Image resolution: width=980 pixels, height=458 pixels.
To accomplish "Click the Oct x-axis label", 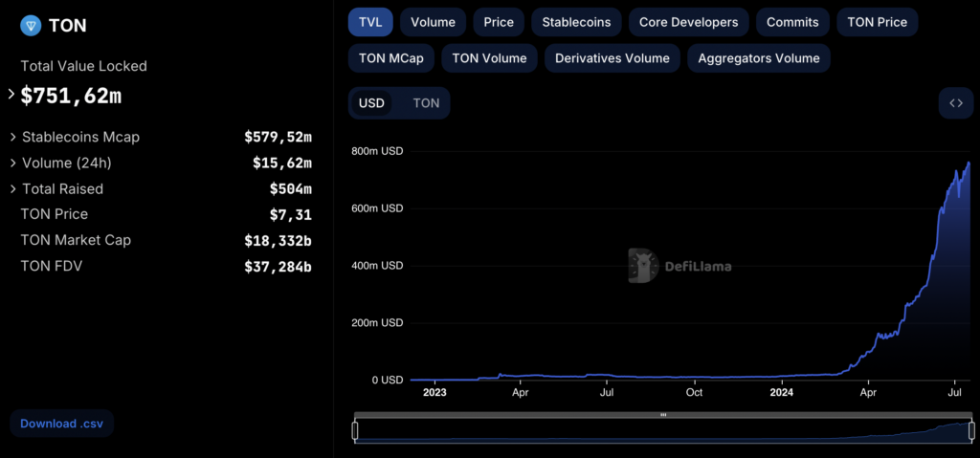I will coord(694,392).
